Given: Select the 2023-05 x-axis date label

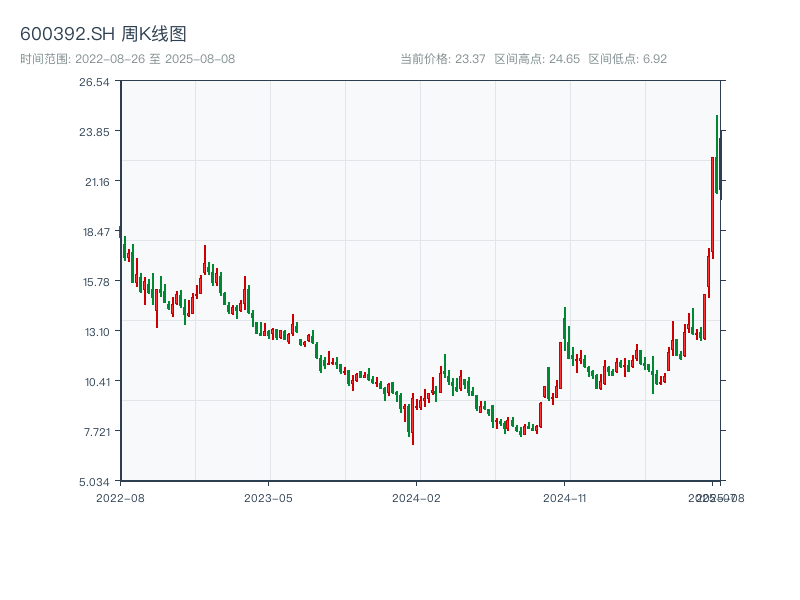Looking at the screenshot, I should pos(268,497).
